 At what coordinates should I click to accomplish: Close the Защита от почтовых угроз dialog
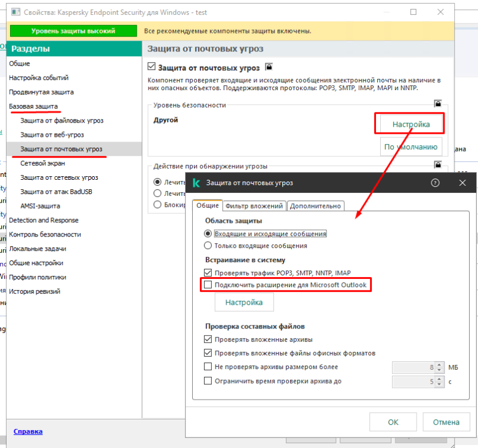(462, 183)
